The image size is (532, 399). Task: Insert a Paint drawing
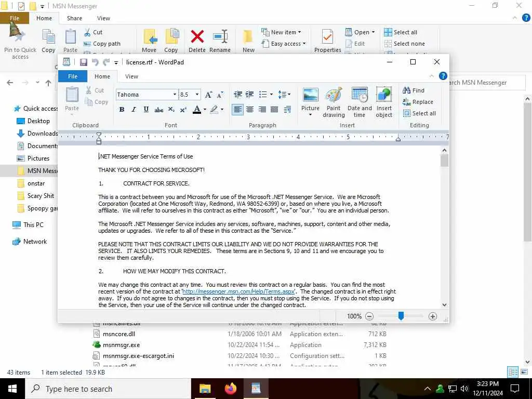click(334, 102)
